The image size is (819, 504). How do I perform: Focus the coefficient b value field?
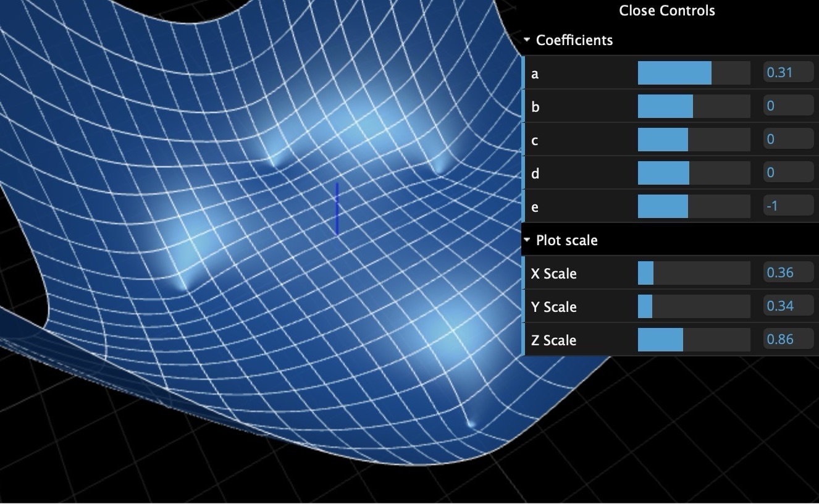(x=787, y=106)
